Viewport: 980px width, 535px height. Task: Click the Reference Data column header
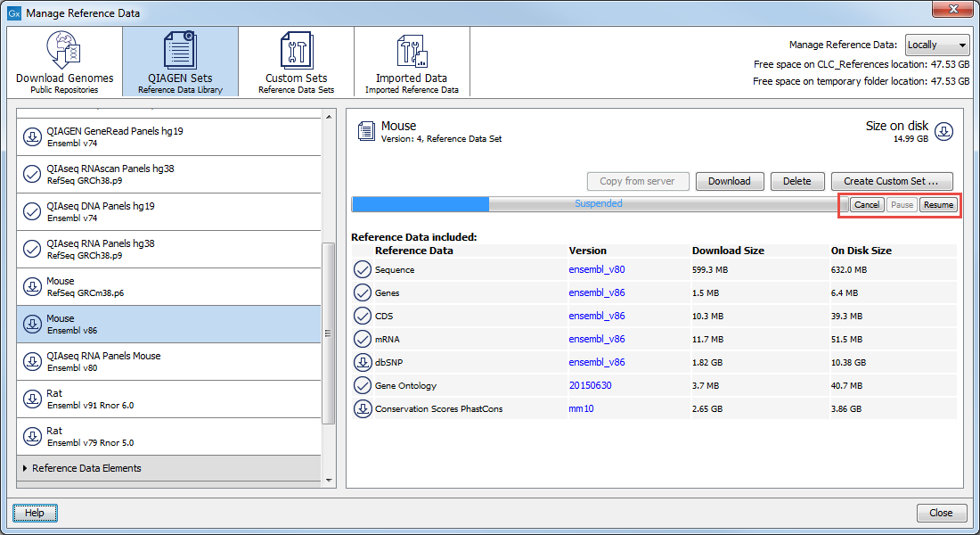click(x=413, y=251)
